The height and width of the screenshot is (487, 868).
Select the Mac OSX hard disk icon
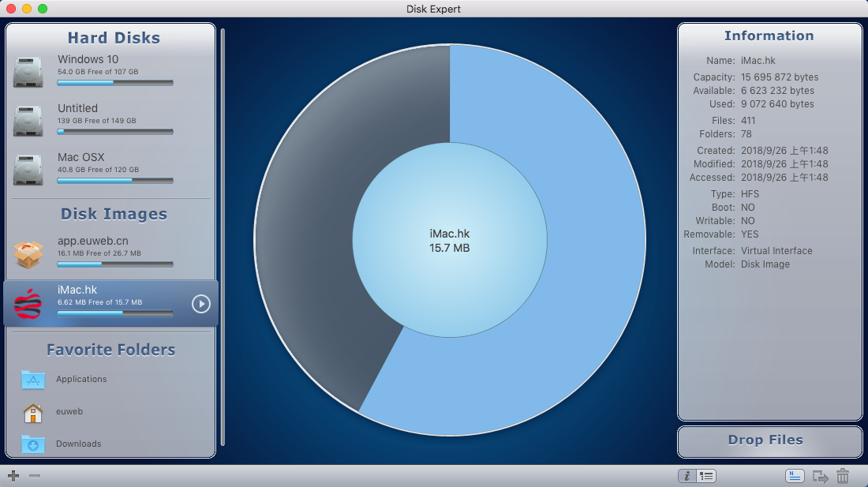(28, 170)
